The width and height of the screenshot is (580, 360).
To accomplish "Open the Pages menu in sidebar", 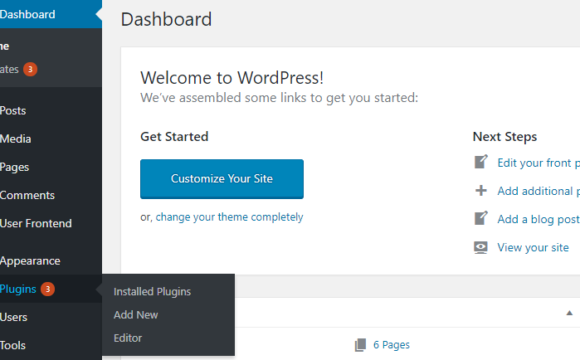I will (51, 167).
